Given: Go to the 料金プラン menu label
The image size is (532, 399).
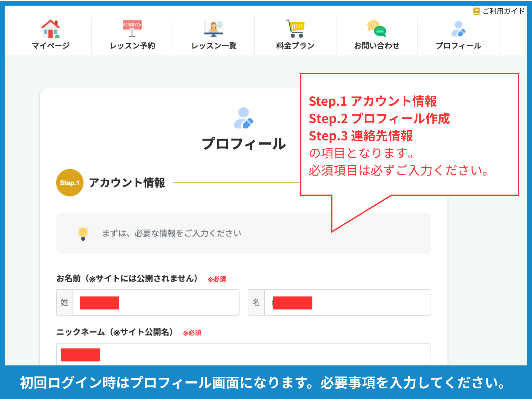Looking at the screenshot, I should [295, 46].
